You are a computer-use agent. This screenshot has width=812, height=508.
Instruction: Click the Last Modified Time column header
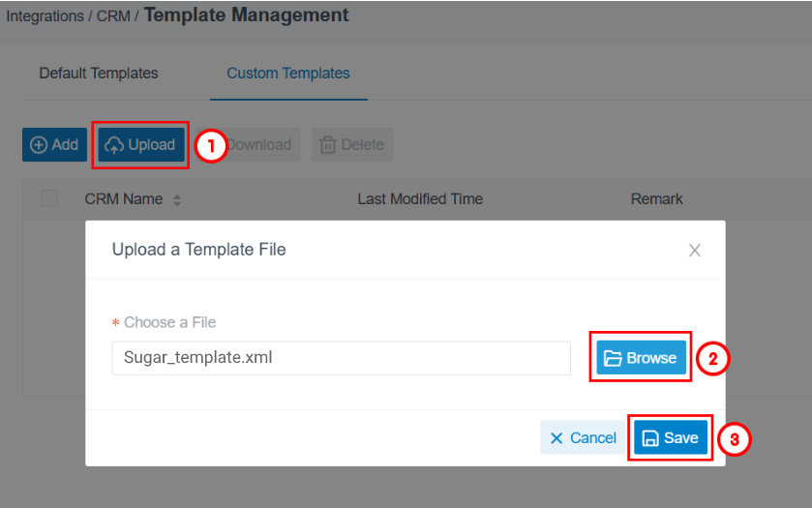tap(420, 199)
